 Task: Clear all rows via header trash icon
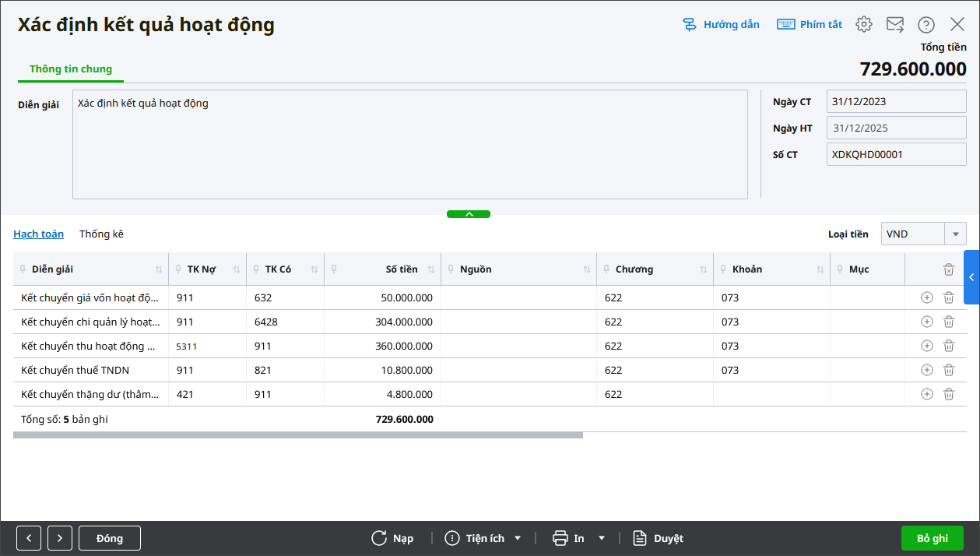coord(948,269)
